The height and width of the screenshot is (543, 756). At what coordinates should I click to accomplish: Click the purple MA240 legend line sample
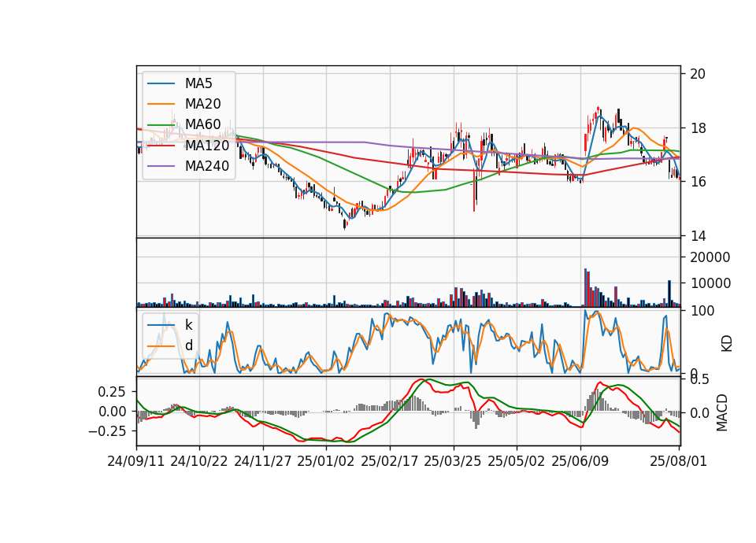pos(161,166)
